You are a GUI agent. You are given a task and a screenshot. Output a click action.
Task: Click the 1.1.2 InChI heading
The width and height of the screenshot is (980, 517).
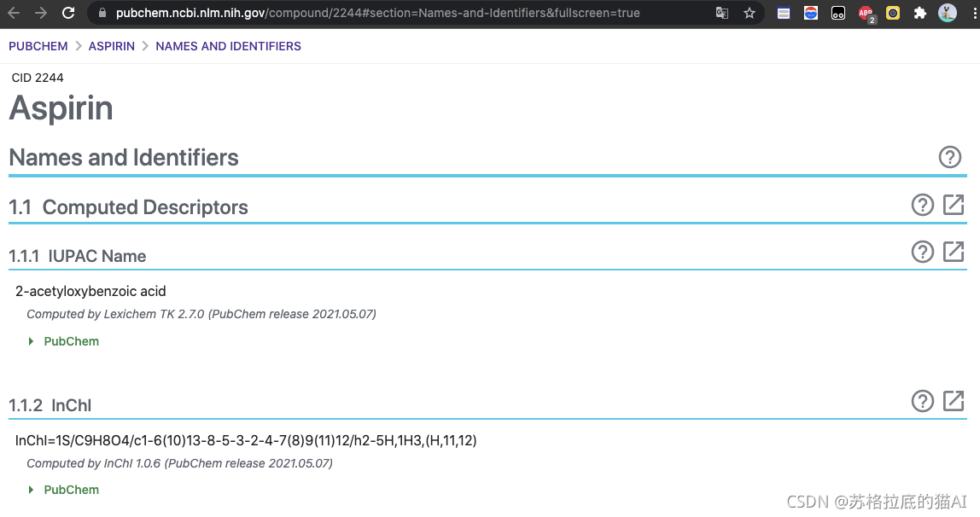(x=50, y=406)
